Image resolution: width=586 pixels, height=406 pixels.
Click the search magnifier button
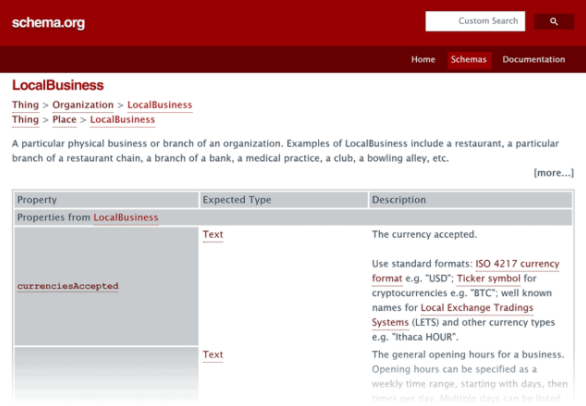click(x=554, y=21)
